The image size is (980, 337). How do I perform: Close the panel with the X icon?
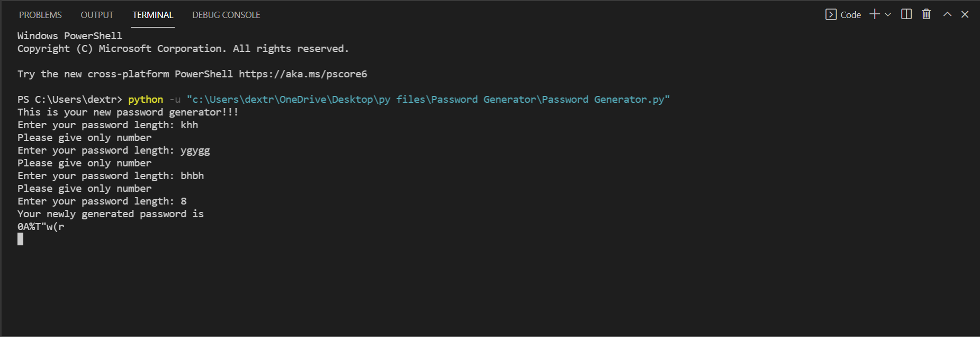(x=965, y=14)
